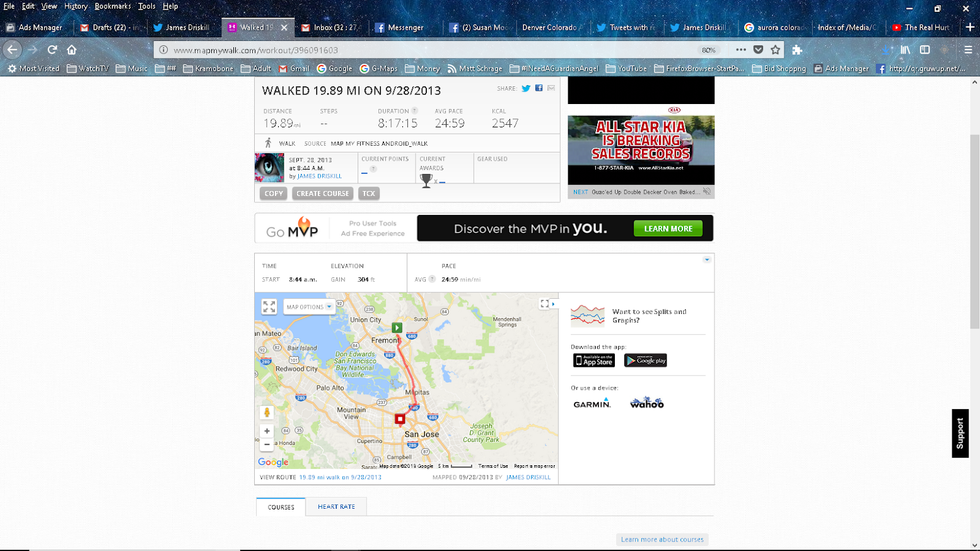The image size is (980, 551).
Task: Expand the workout stats panel arrow
Action: 707,260
